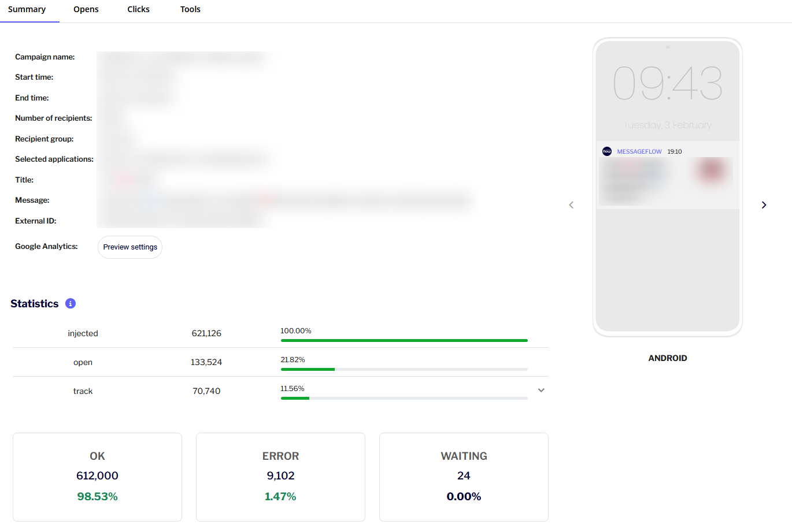Show the next device preview with right arrow

tap(764, 205)
